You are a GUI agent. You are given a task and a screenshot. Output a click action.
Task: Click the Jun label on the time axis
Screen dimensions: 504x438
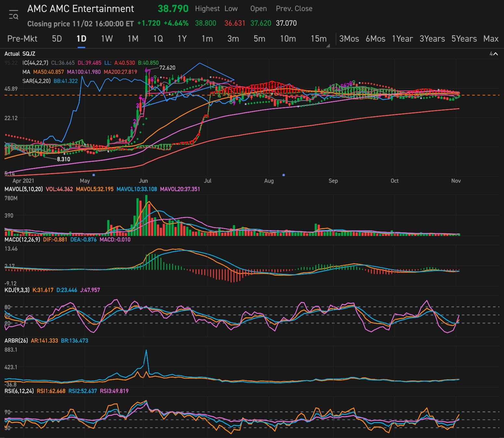(143, 181)
